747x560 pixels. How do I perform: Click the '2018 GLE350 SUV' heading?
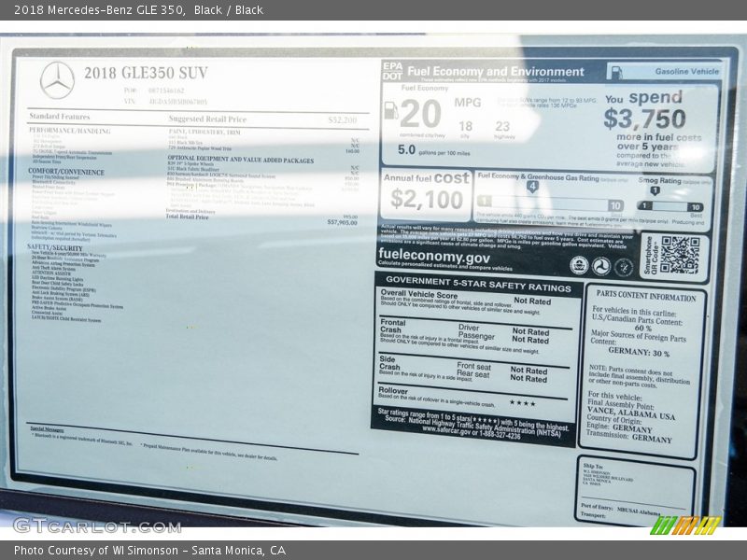(x=147, y=73)
